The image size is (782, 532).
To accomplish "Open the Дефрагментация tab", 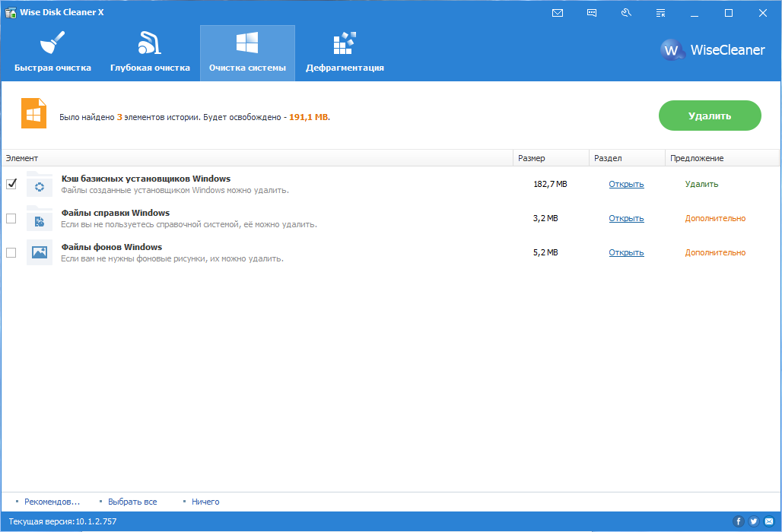I will [345, 52].
